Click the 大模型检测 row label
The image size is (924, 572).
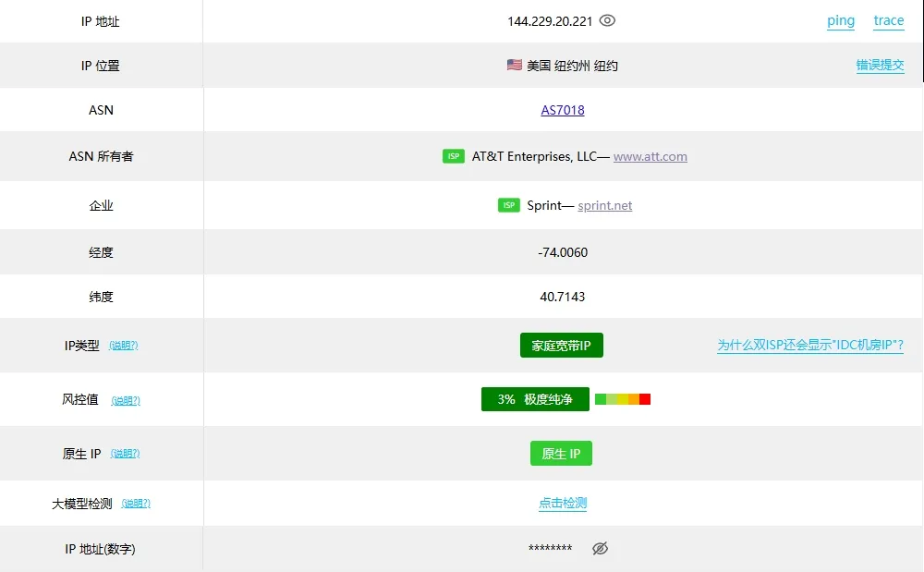(82, 504)
